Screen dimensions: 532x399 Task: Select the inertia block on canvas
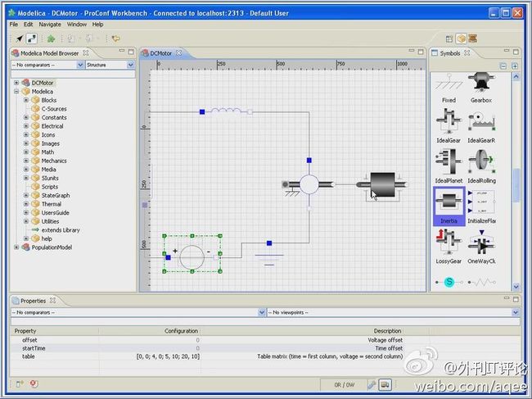382,185
